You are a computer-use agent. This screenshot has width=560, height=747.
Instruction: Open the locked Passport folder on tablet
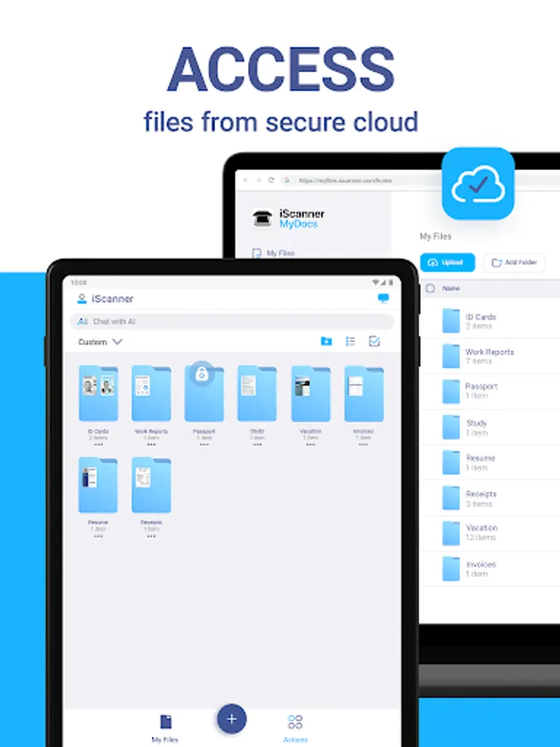204,393
